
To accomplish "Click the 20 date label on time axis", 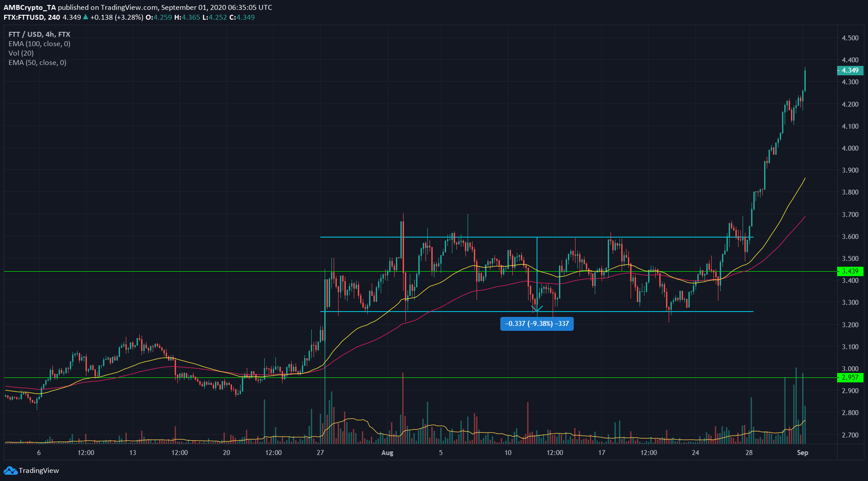I will coord(227,453).
